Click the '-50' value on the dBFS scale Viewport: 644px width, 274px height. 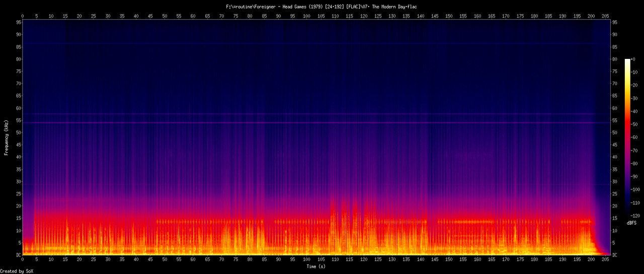pos(634,124)
